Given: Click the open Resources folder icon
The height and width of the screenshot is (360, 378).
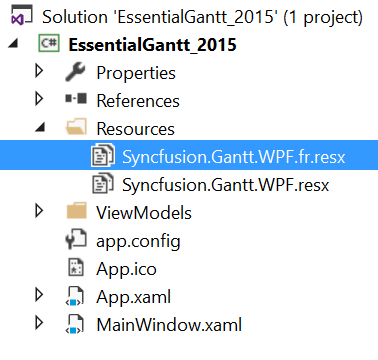Looking at the screenshot, I should pyautogui.click(x=77, y=127).
